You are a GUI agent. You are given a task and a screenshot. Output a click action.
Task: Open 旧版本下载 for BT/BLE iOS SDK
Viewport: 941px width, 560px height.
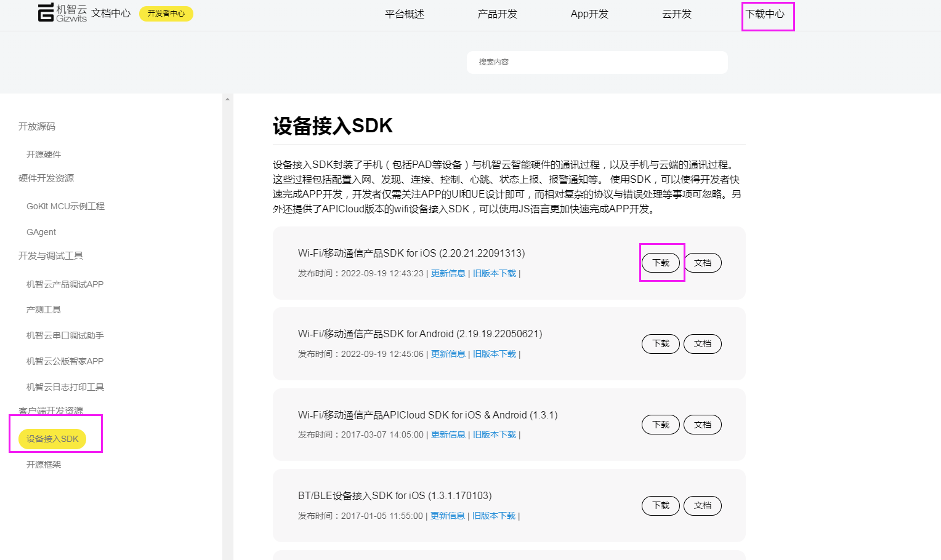[x=494, y=516]
